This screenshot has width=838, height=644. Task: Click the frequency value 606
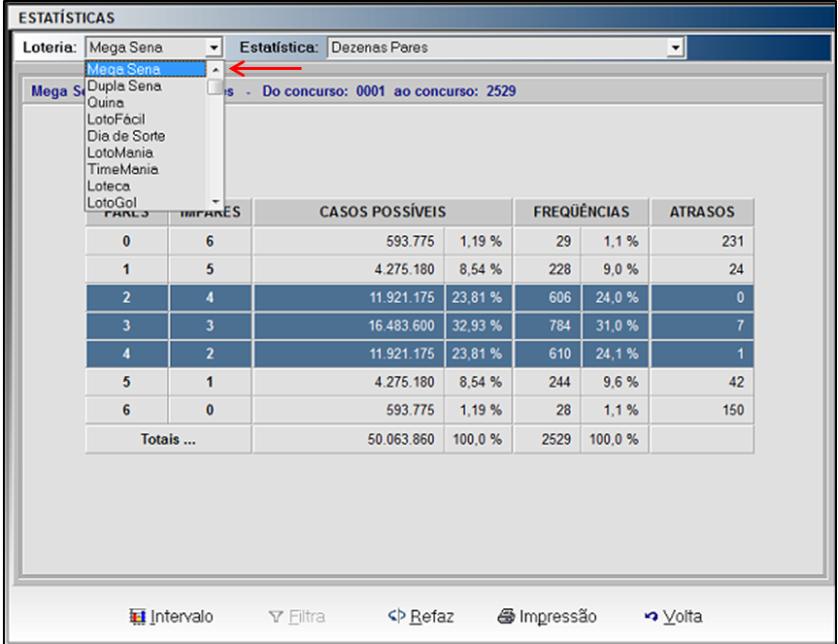click(x=548, y=297)
